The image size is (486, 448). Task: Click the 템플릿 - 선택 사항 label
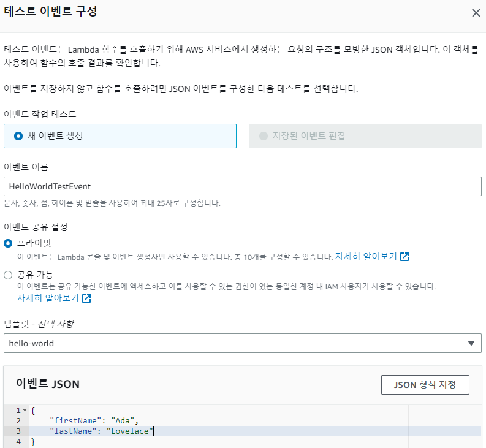[x=39, y=324]
